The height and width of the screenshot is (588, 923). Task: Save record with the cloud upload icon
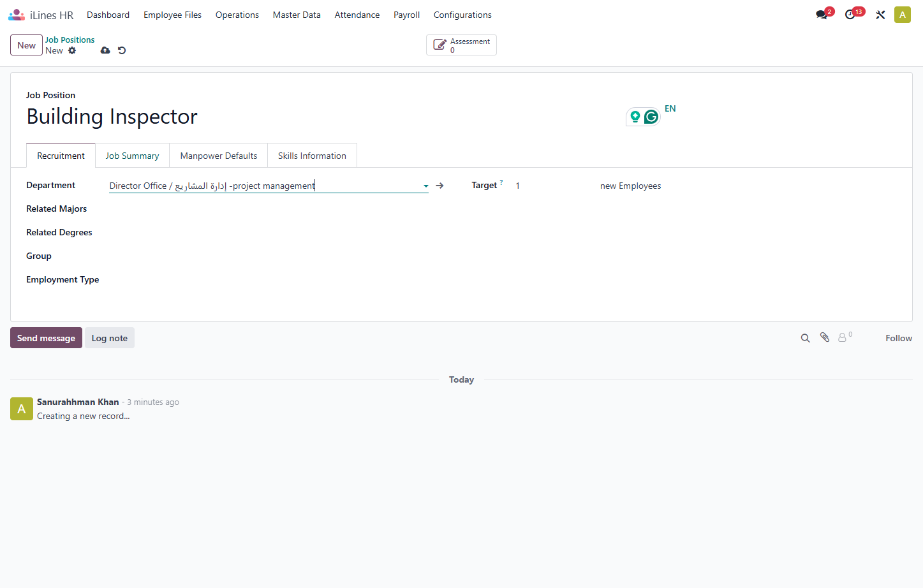point(105,50)
